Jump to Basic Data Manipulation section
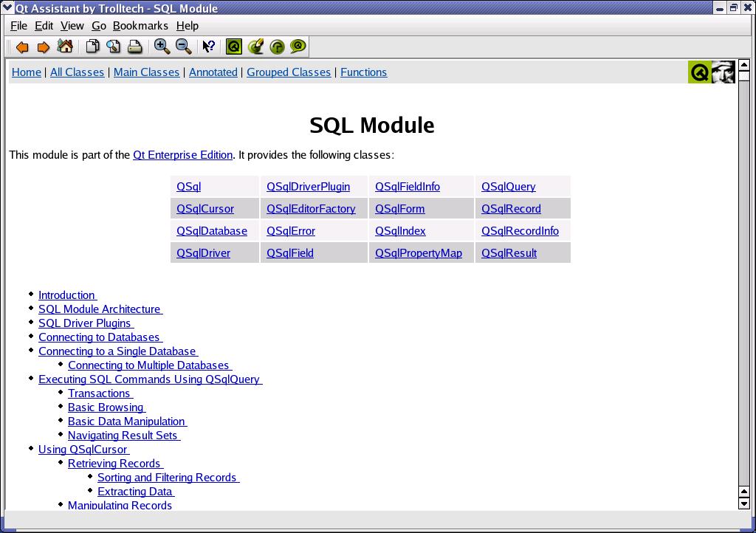 (x=127, y=421)
